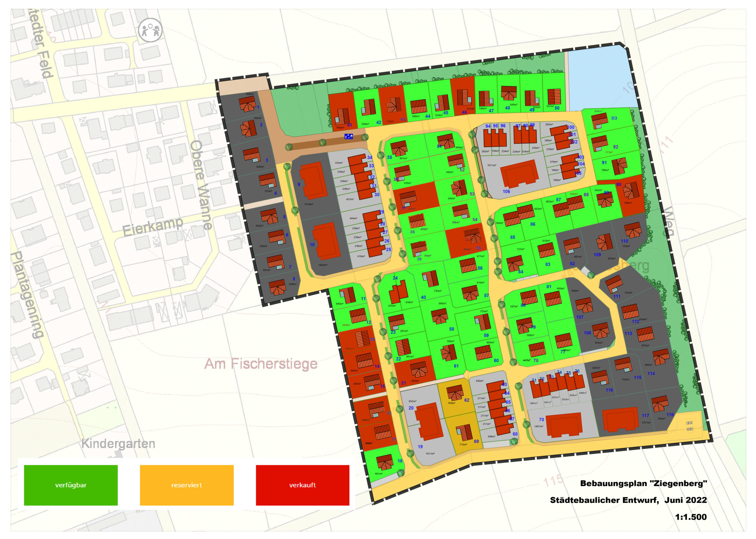Click the 'Am Fischerstiege' street label

(x=261, y=364)
